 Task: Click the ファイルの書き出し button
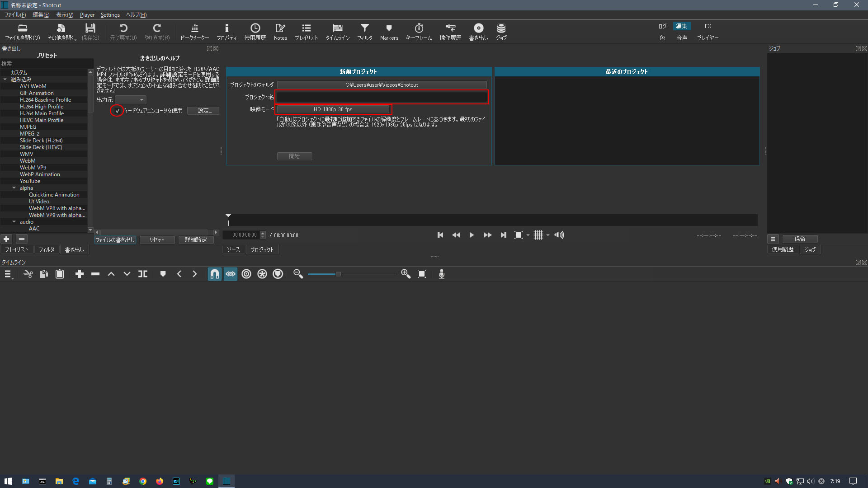[115, 240]
